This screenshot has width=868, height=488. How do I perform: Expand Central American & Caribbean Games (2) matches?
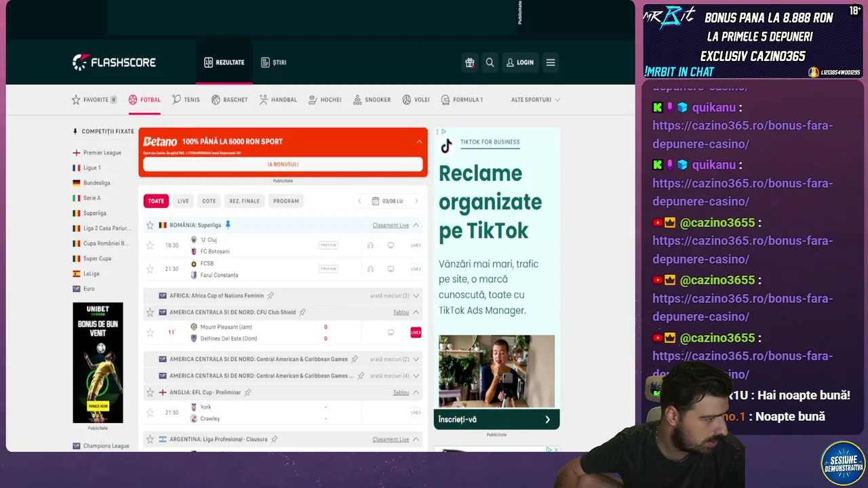click(416, 359)
